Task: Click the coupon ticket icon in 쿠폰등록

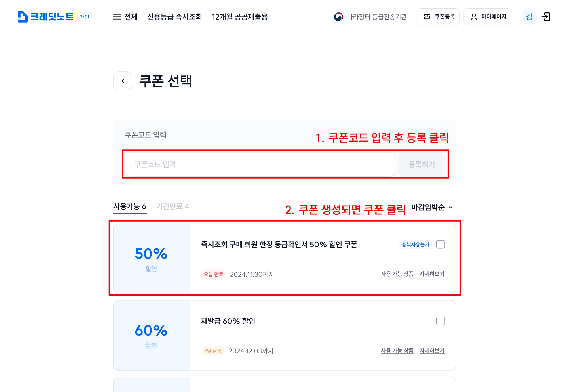Action: coord(427,17)
